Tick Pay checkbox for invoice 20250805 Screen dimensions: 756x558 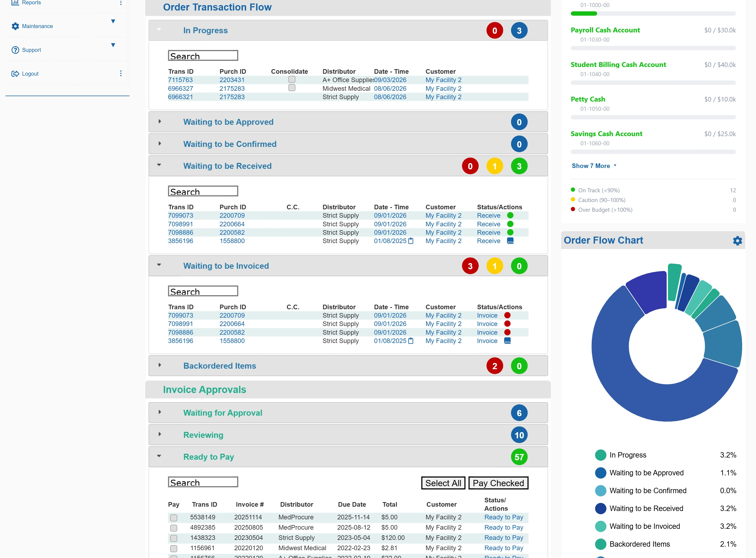[174, 528]
